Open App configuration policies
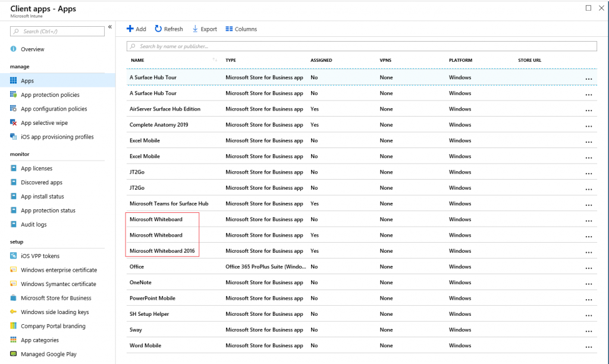The width and height of the screenshot is (609, 364). (15, 109)
